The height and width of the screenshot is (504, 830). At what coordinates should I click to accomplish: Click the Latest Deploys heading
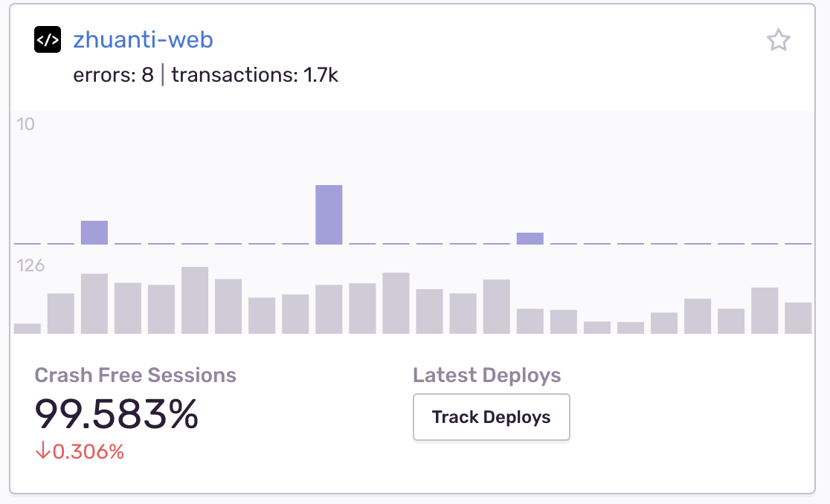pyautogui.click(x=486, y=375)
